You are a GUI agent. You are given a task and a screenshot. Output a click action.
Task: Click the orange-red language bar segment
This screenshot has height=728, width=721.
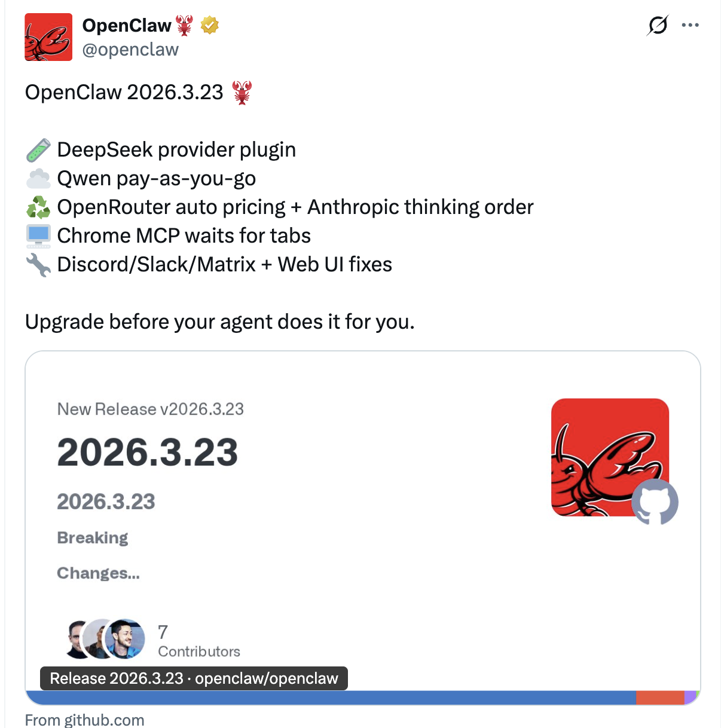pyautogui.click(x=660, y=698)
